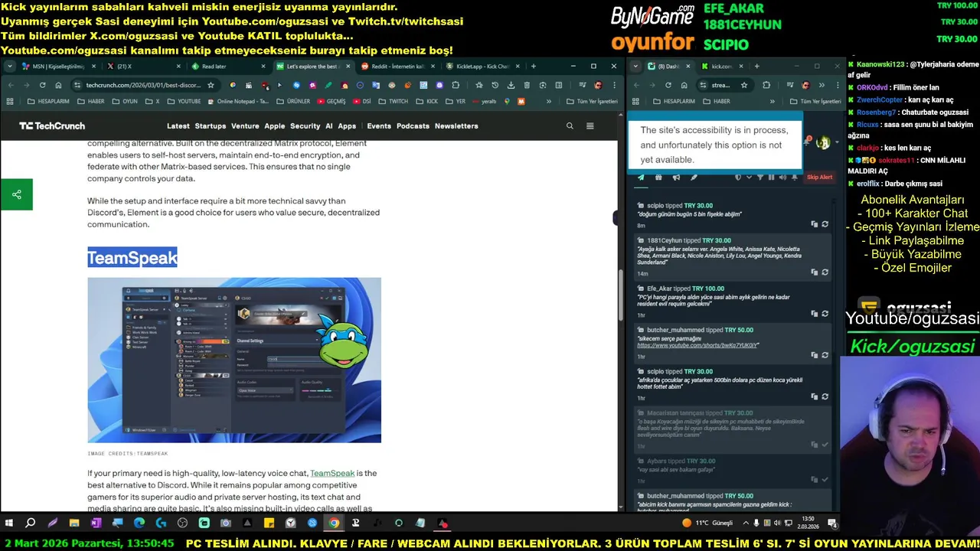980x551 pixels.
Task: Replay the Efe_Akar TRY 100.00 tip alert
Action: pyautogui.click(x=825, y=313)
